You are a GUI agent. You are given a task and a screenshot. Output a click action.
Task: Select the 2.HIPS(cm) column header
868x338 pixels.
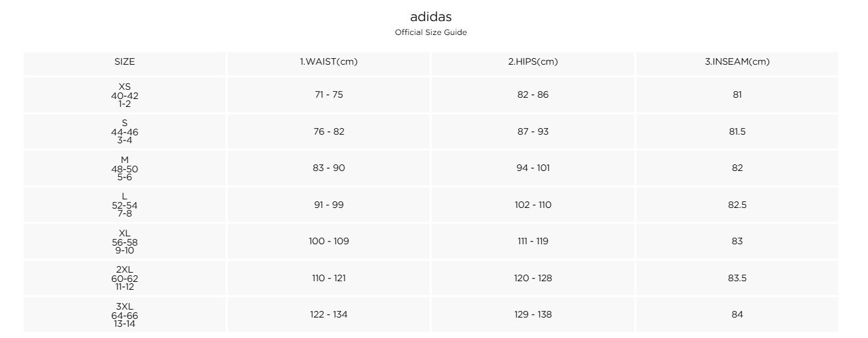tap(533, 62)
